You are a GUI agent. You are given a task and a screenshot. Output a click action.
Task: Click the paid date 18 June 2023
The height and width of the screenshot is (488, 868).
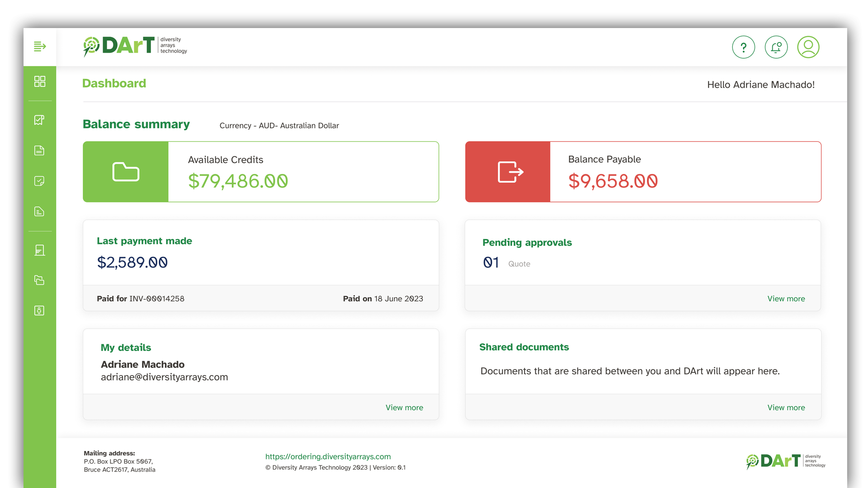pyautogui.click(x=399, y=299)
